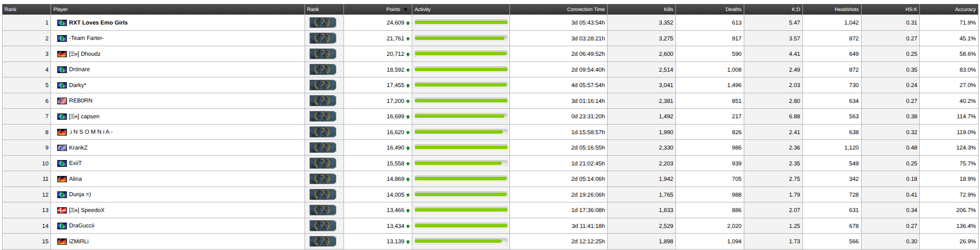Image resolution: width=980 pixels, height=250 pixels.
Task: Click the German flag icon next to Dhoudz
Action: pyautogui.click(x=62, y=54)
